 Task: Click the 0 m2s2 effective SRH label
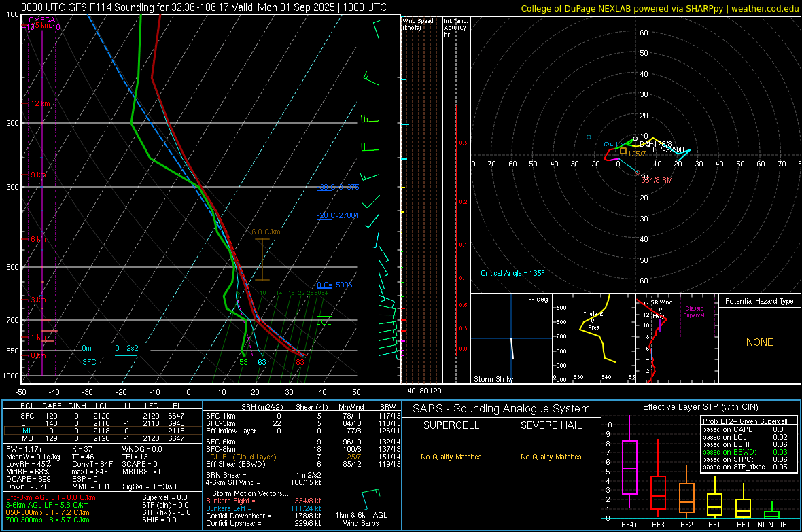[127, 348]
